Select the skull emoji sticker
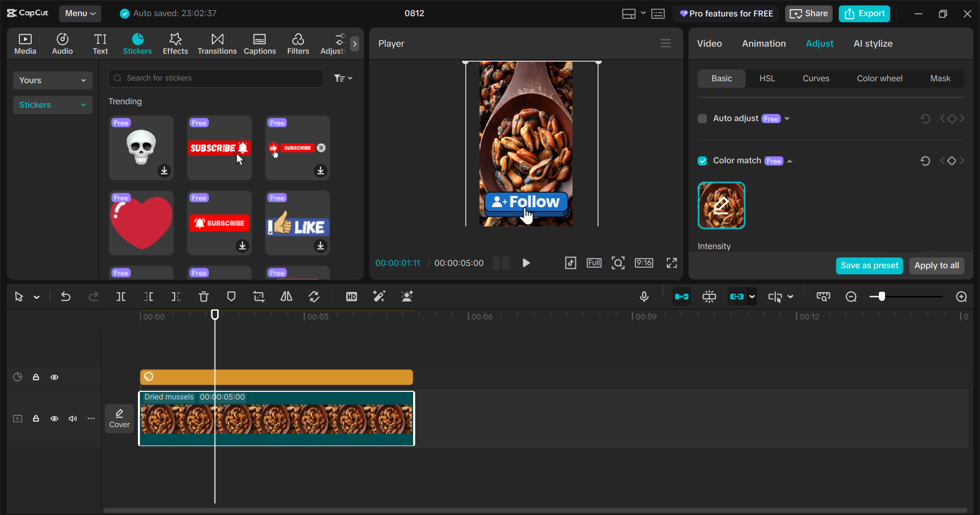980x515 pixels. coord(141,148)
